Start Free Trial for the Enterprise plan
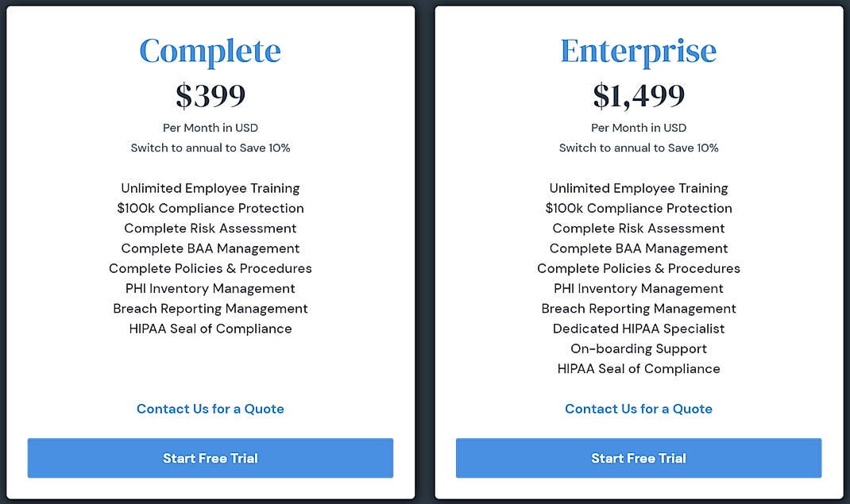This screenshot has height=504, width=850. point(638,458)
